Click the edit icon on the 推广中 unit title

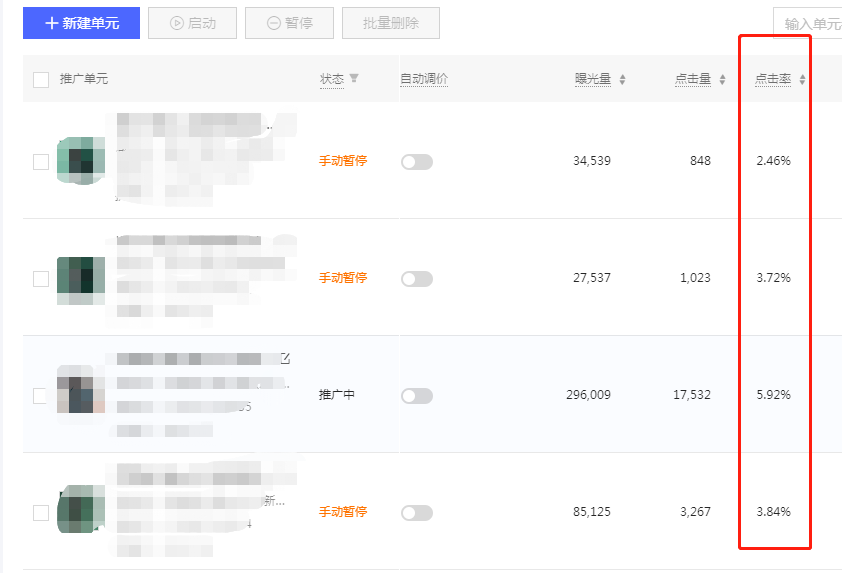coord(285,358)
